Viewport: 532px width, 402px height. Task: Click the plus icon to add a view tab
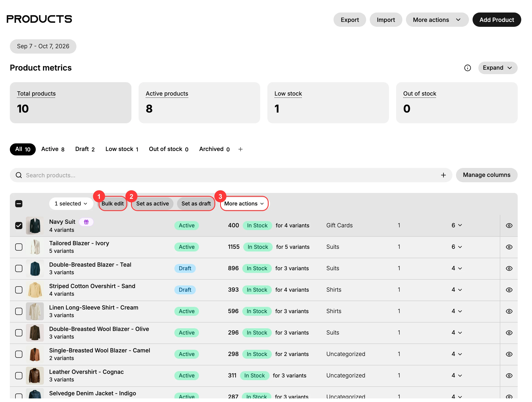click(240, 149)
